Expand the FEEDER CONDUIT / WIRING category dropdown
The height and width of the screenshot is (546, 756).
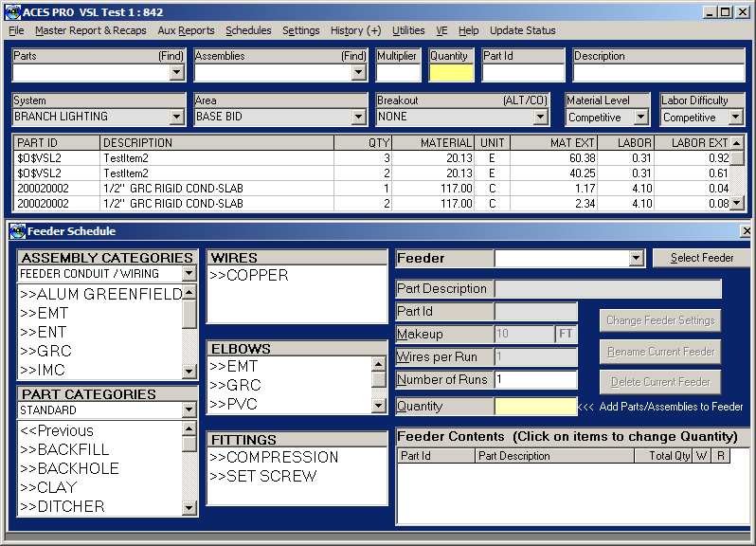[x=189, y=274]
